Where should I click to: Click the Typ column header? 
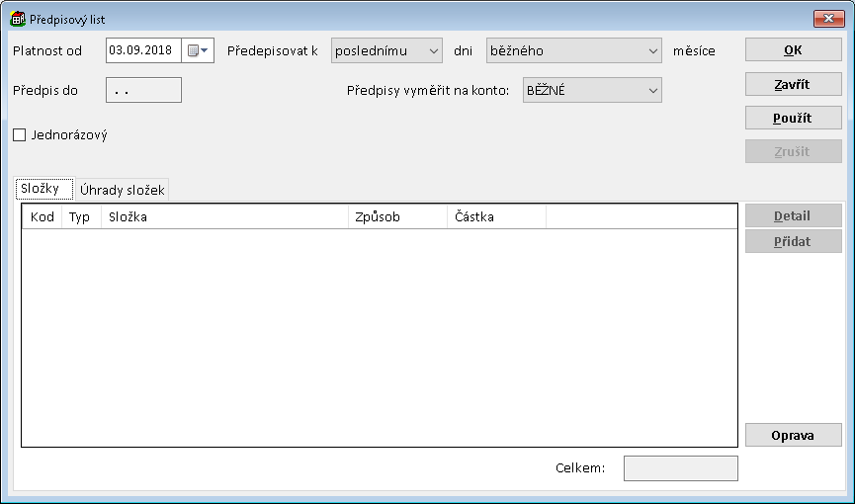point(80,216)
